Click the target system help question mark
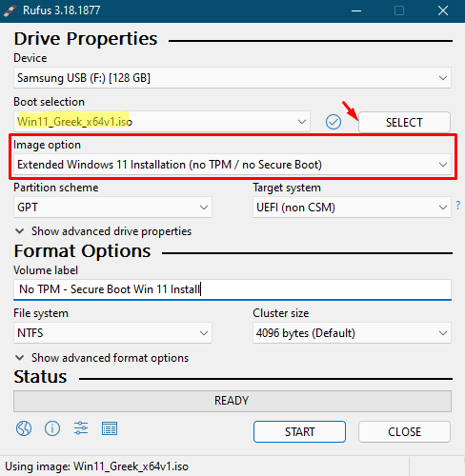This screenshot has width=465, height=476. tap(458, 206)
